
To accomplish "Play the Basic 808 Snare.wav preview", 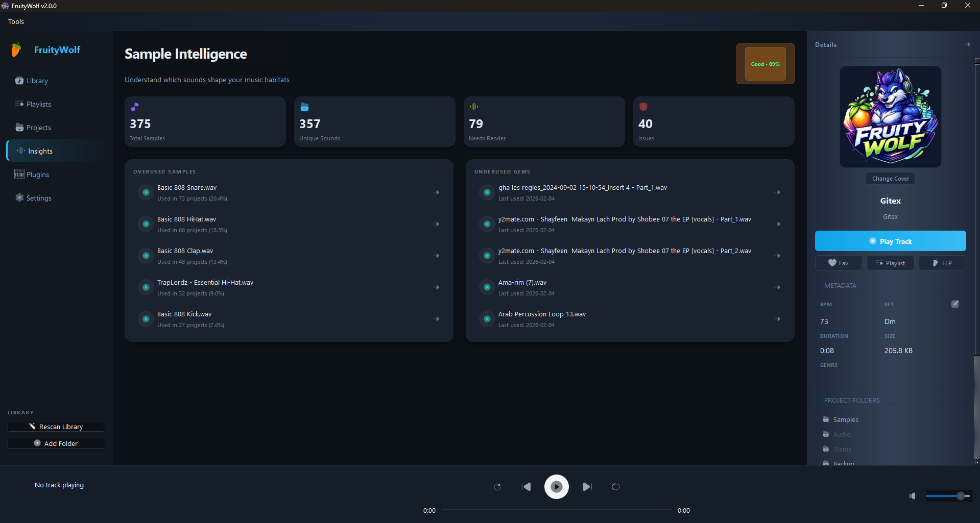I will [146, 193].
